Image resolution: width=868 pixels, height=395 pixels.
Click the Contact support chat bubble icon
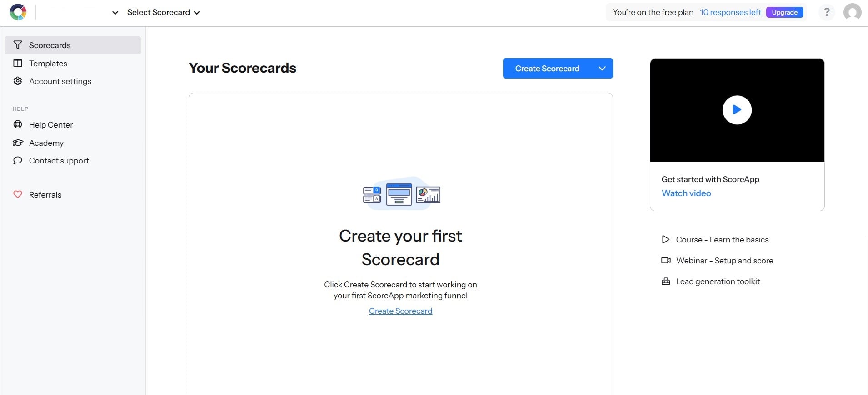[x=18, y=160]
